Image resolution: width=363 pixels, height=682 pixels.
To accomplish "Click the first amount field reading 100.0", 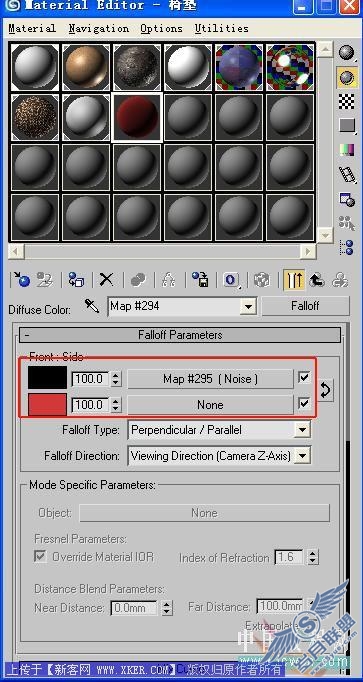I will [90, 379].
